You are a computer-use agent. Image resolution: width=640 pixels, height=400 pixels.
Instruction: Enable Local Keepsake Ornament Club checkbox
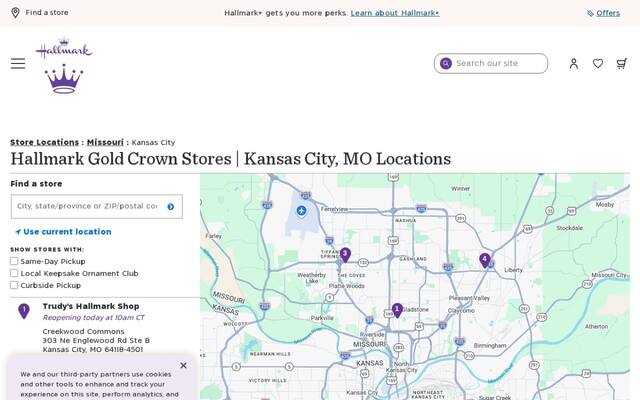14,273
